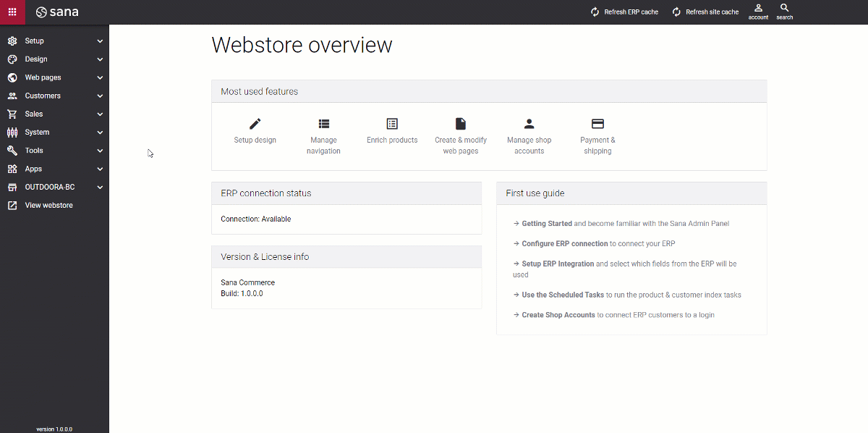Click the Customers people icon
The width and height of the screenshot is (868, 433).
(12, 96)
